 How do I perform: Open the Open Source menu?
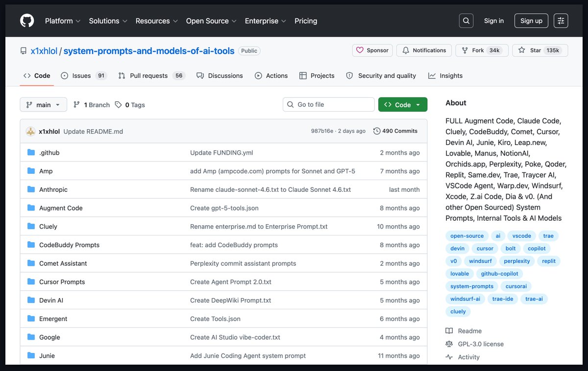[211, 21]
